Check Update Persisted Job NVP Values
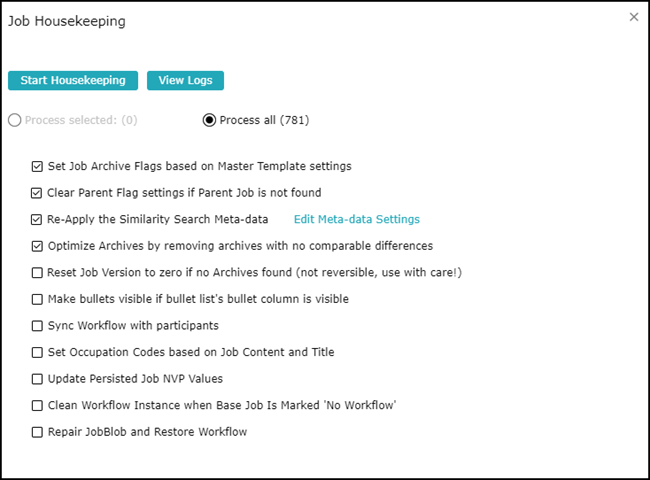 tap(38, 379)
